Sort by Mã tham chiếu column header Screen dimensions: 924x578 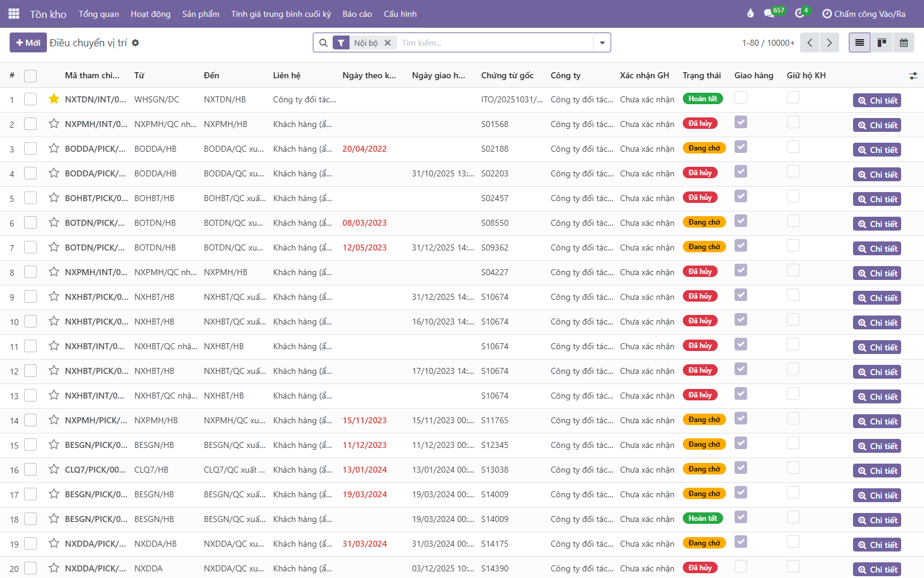point(92,75)
